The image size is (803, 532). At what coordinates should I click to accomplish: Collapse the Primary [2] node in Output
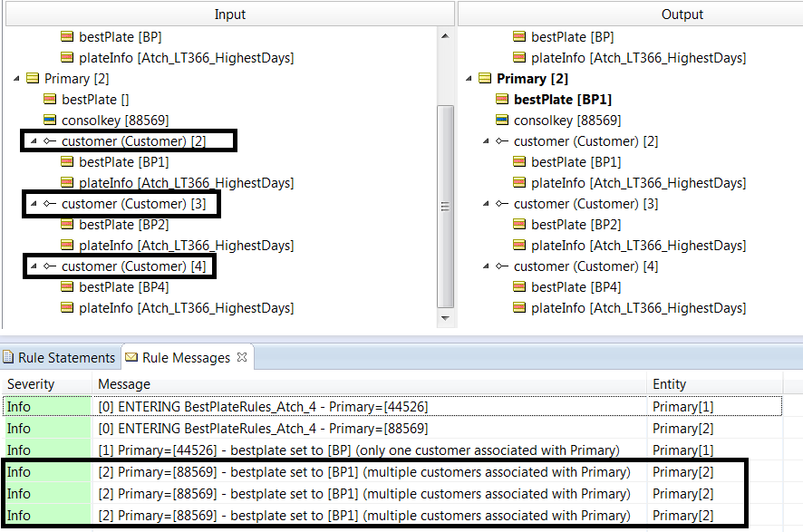(469, 78)
